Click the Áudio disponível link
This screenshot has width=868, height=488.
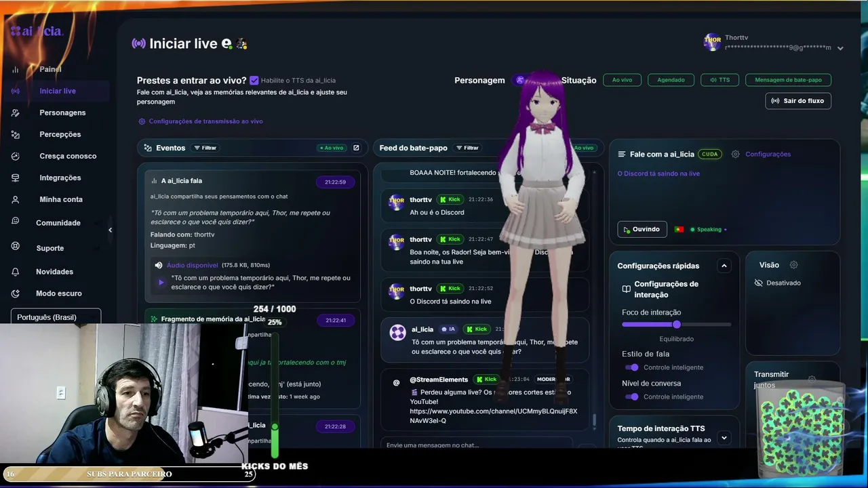point(193,265)
